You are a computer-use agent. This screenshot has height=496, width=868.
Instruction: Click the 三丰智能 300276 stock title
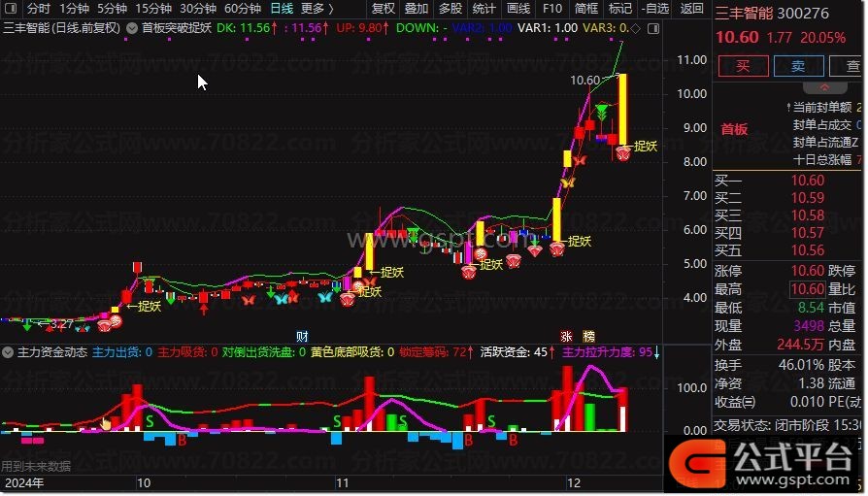click(772, 14)
